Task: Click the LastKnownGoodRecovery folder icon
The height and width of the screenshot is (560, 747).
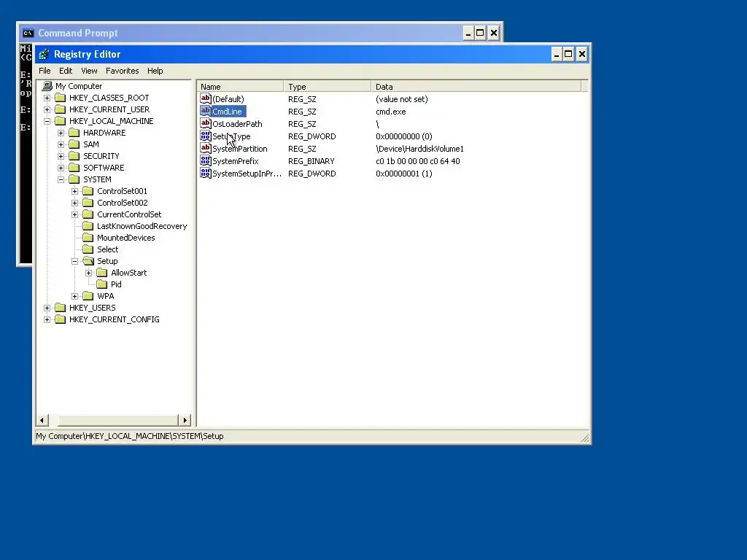Action: tap(88, 226)
